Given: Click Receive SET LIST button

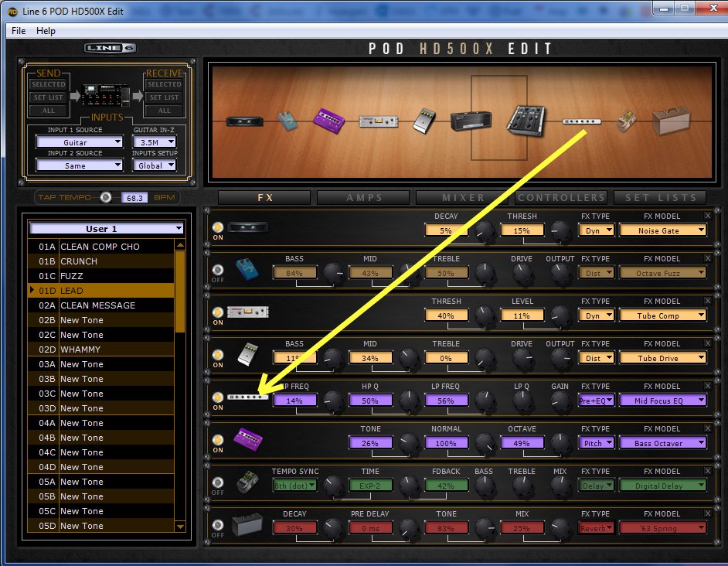Looking at the screenshot, I should pos(165,97).
